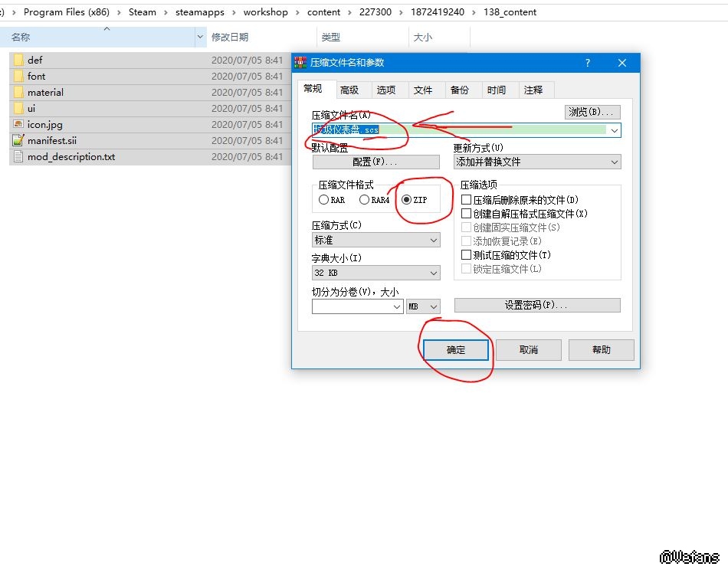Click the WinRAR icon in dialog title bar
Viewport: 728px width, 573px height.
[x=301, y=62]
